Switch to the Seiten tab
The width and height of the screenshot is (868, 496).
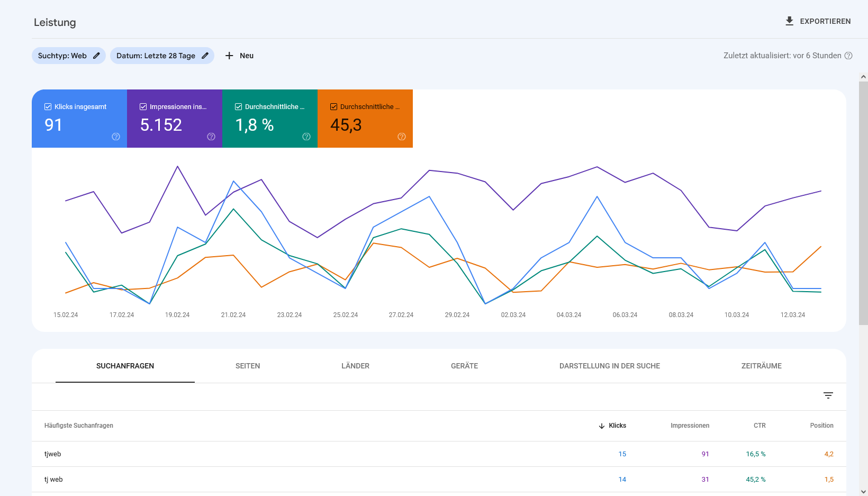(248, 366)
